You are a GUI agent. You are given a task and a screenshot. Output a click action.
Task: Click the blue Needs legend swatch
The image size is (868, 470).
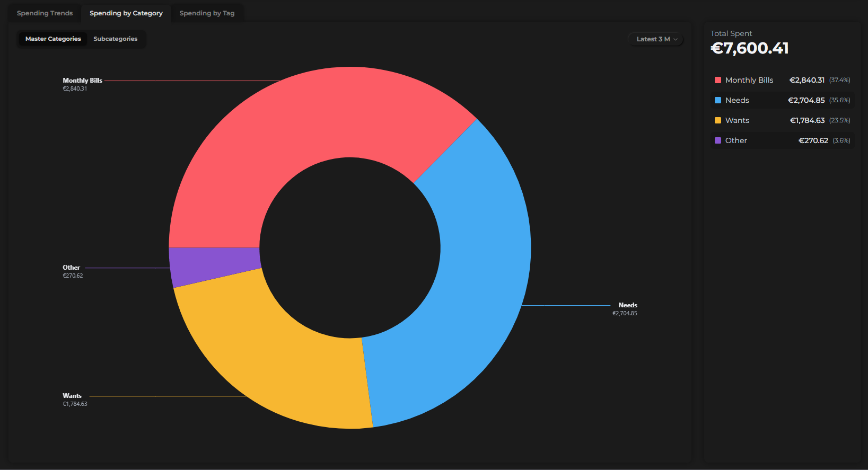coord(718,100)
